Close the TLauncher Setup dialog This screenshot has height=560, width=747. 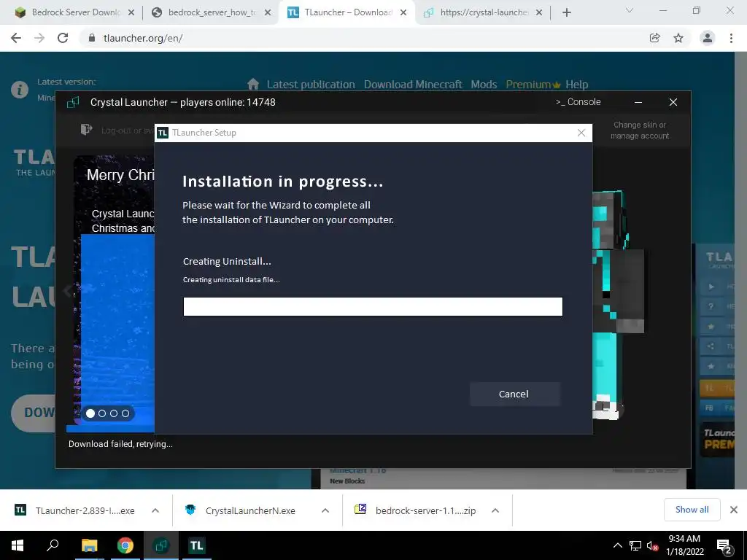coord(581,133)
